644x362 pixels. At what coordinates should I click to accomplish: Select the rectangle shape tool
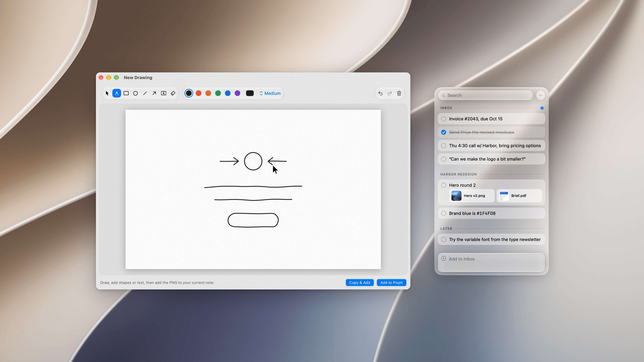tap(126, 94)
